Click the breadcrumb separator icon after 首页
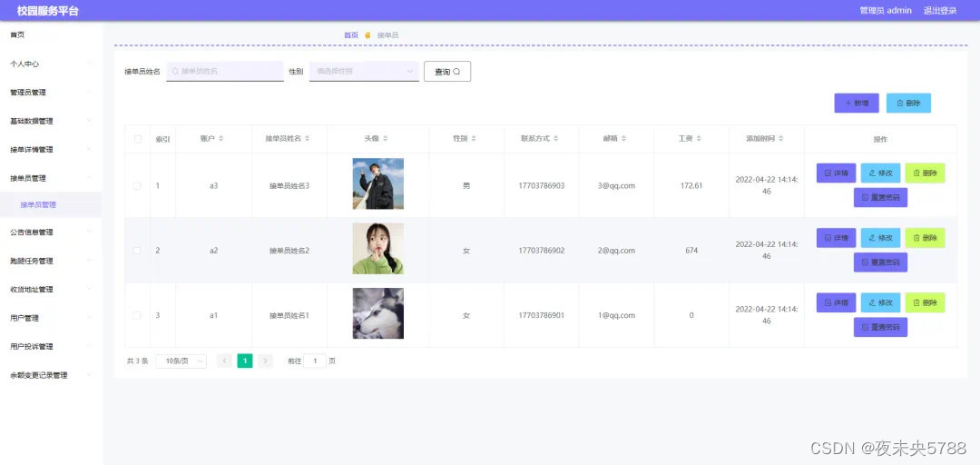The height and width of the screenshot is (465, 980). 367,35
